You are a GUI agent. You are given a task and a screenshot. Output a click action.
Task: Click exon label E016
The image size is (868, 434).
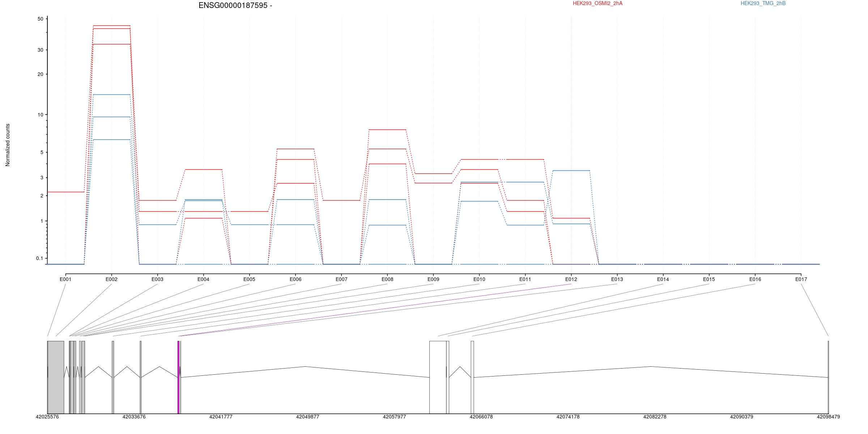[755, 279]
